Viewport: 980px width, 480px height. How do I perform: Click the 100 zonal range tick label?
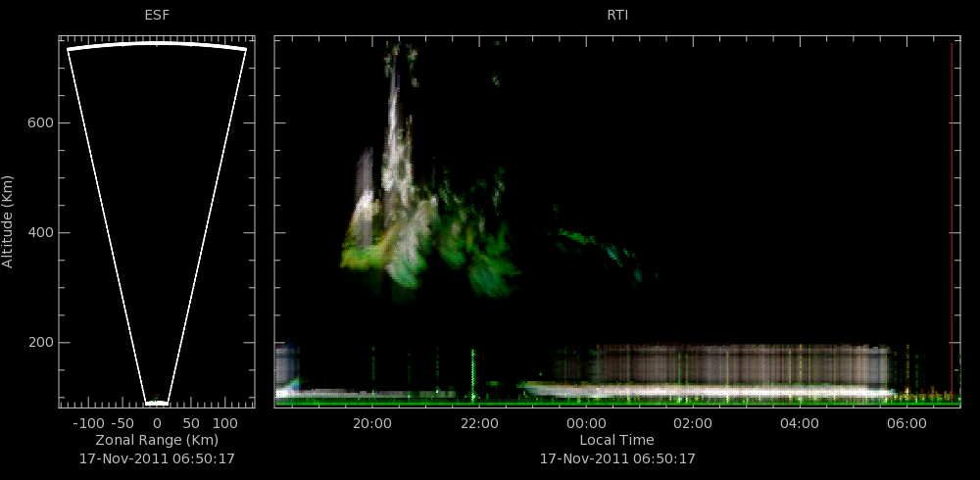226,423
